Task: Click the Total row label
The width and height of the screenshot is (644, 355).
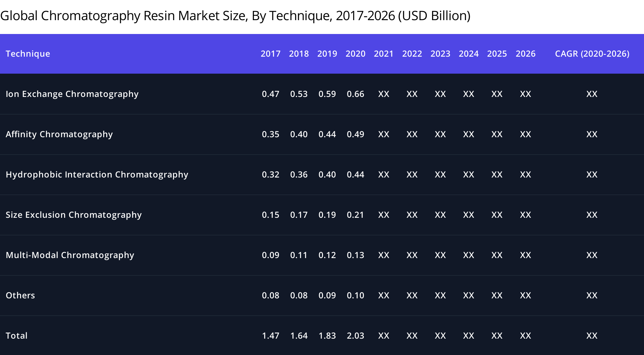Action: coord(16,336)
